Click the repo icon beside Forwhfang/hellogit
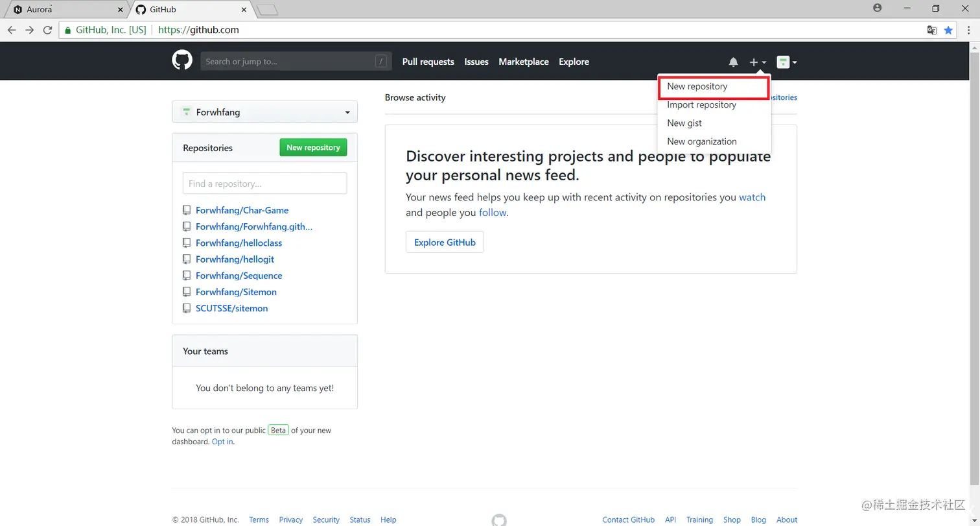The image size is (980, 526). click(187, 259)
